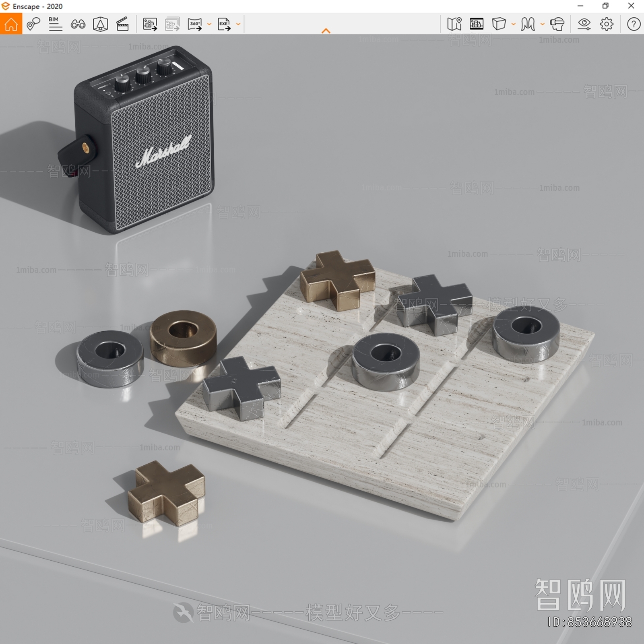
Task: Open the Video Editor clapperboard
Action: click(x=122, y=24)
